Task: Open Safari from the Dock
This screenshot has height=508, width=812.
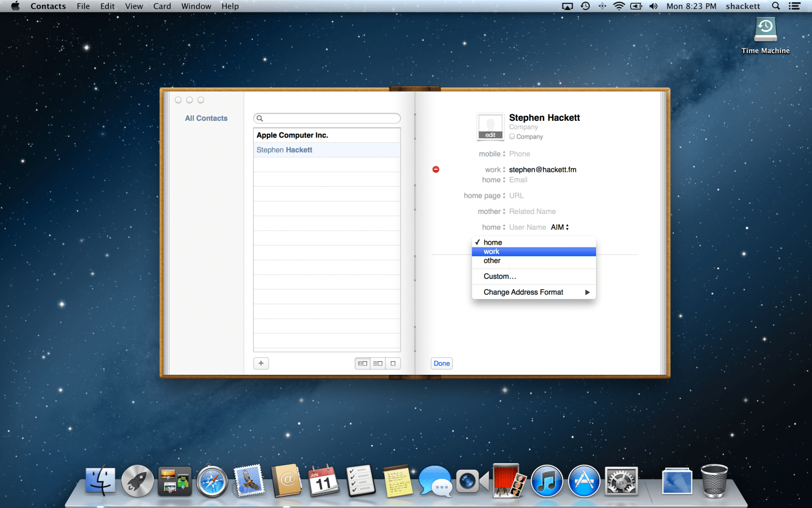Action: (x=212, y=481)
